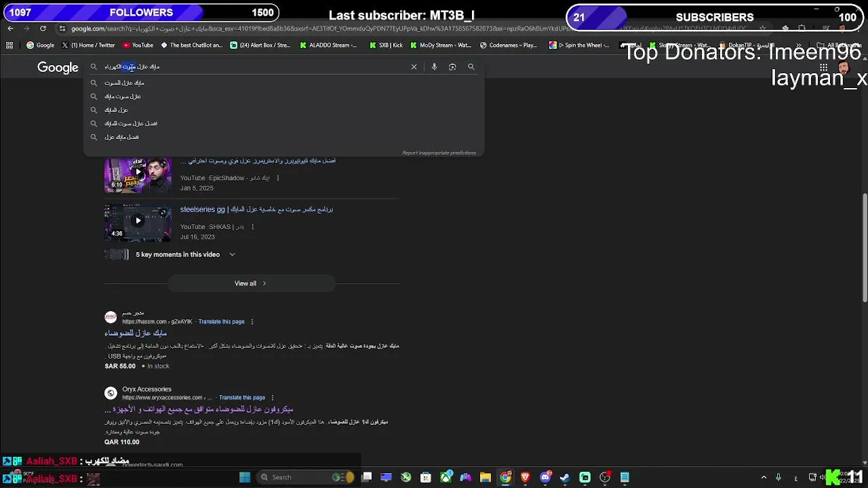This screenshot has height=488, width=868.
Task: Submit search with magnifier button in box
Action: (x=471, y=67)
